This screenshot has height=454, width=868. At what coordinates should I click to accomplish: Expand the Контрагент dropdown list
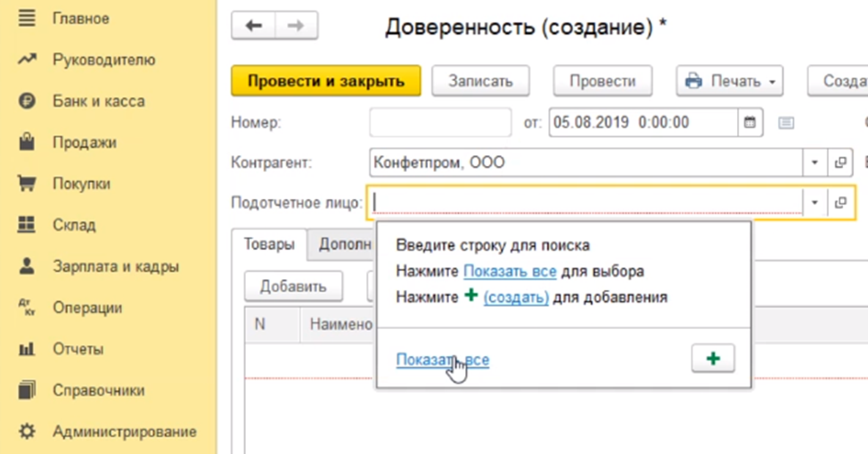[815, 163]
